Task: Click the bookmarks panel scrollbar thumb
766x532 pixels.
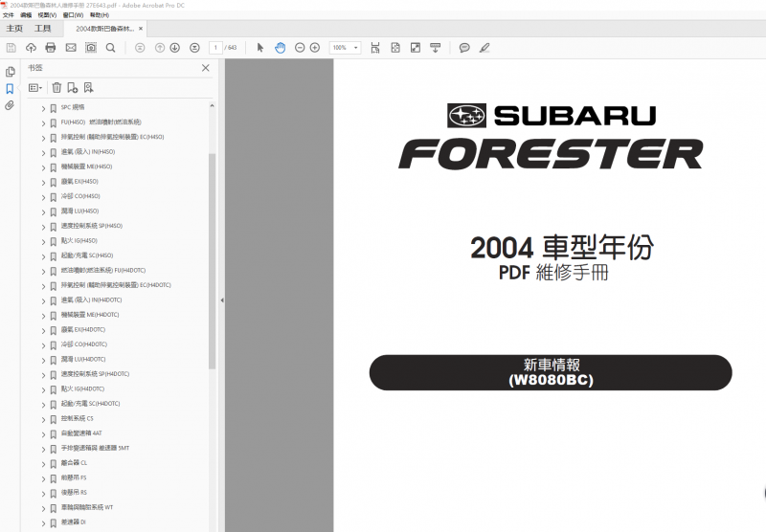Action: [x=212, y=261]
